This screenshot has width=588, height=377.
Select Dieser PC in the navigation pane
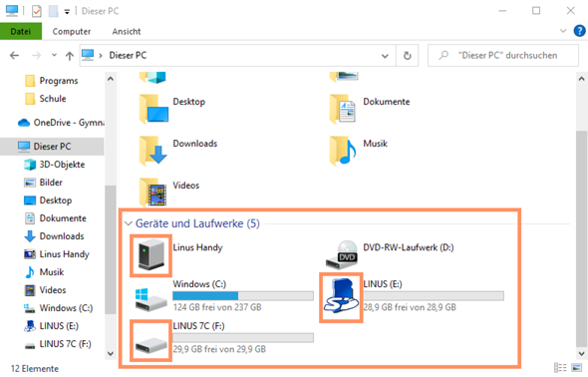coord(52,147)
